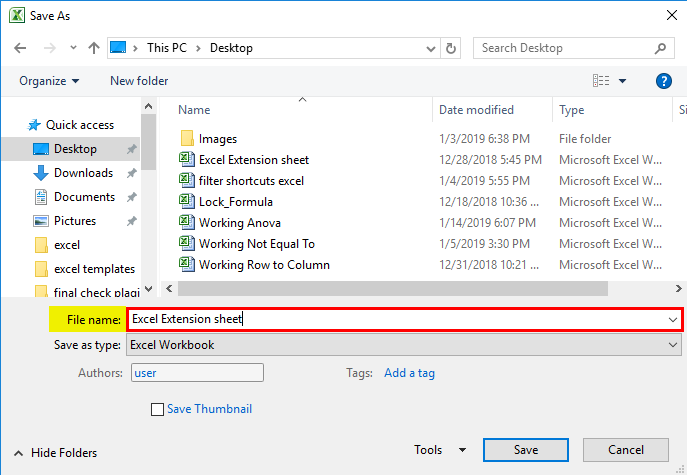Screen dimensions: 687x475
Task: Click the Up one level arrow icon
Action: pyautogui.click(x=94, y=48)
